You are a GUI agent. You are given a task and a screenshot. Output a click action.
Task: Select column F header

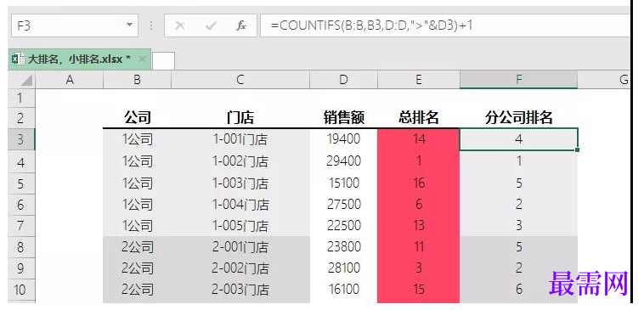519,80
